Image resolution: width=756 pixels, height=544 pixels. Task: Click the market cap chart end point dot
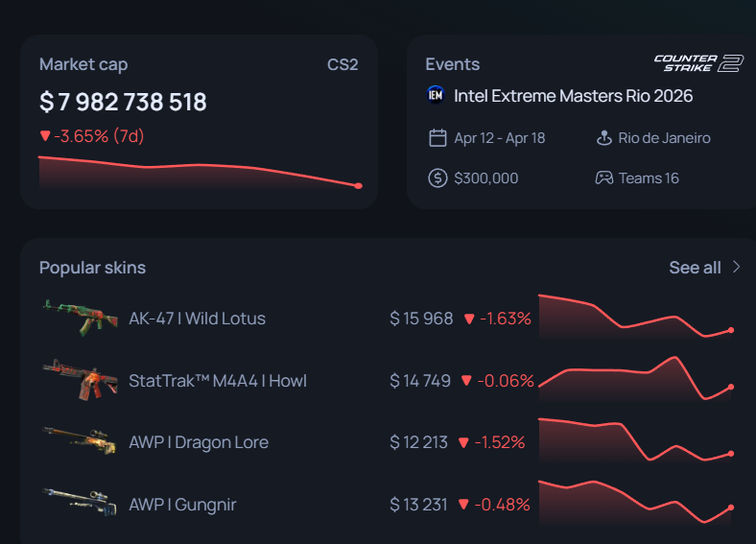point(358,186)
